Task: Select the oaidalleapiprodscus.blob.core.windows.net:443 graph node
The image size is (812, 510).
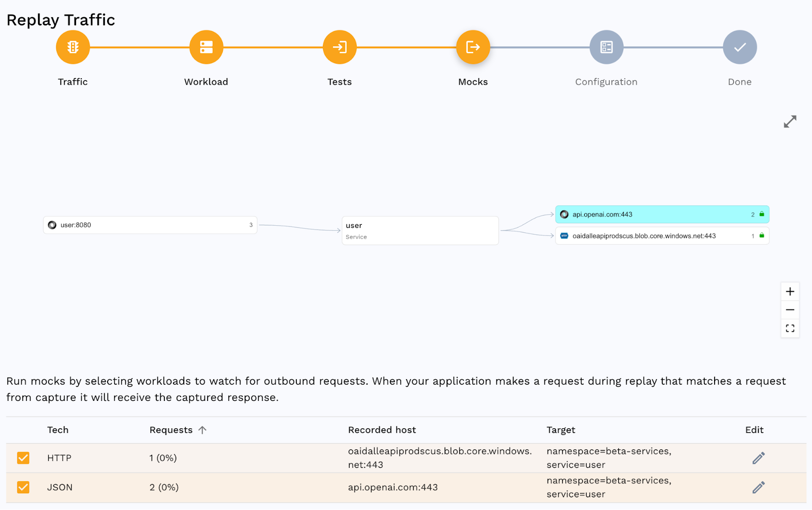Action: [662, 235]
